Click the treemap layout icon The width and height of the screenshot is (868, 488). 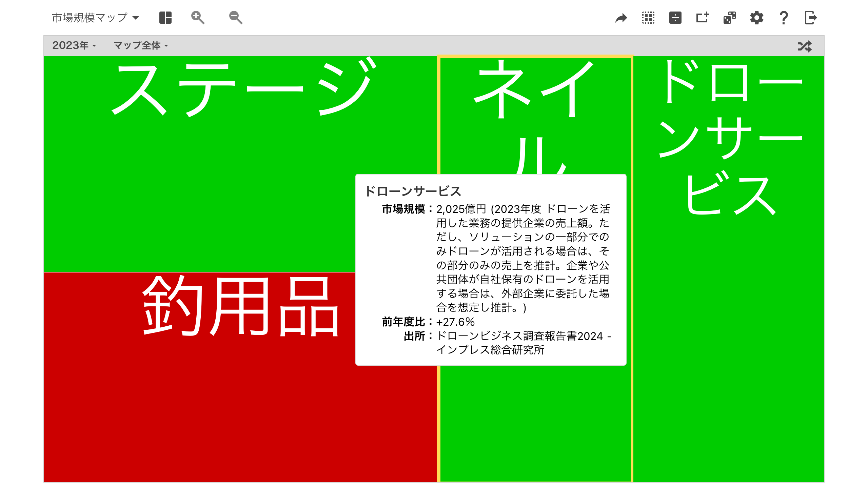[x=165, y=18]
